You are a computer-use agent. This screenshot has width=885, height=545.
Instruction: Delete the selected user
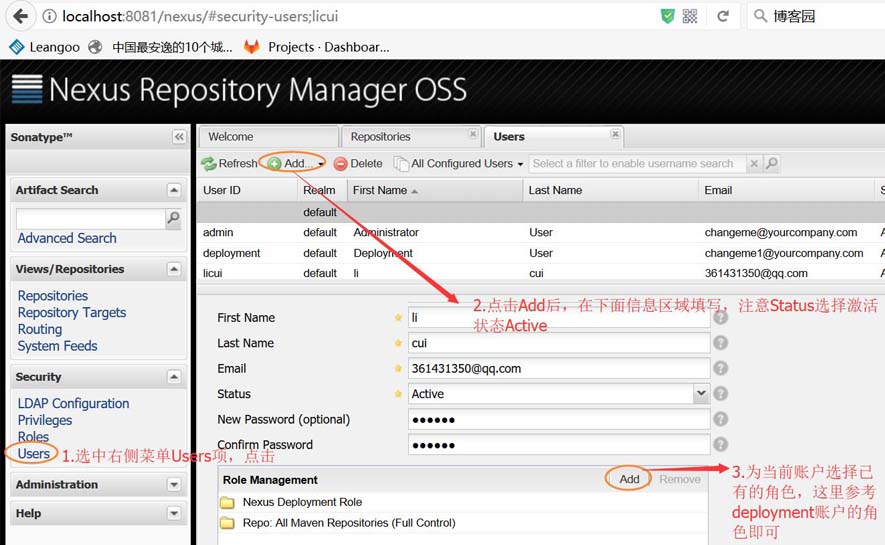pyautogui.click(x=358, y=164)
